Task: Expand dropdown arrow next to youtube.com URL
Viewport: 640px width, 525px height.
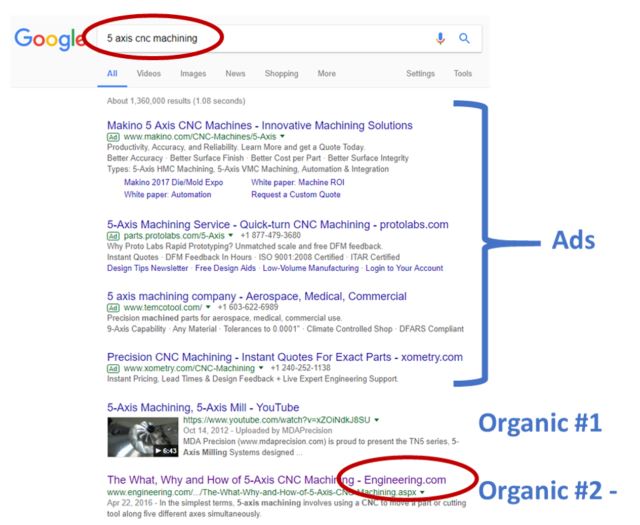Action: pos(377,420)
